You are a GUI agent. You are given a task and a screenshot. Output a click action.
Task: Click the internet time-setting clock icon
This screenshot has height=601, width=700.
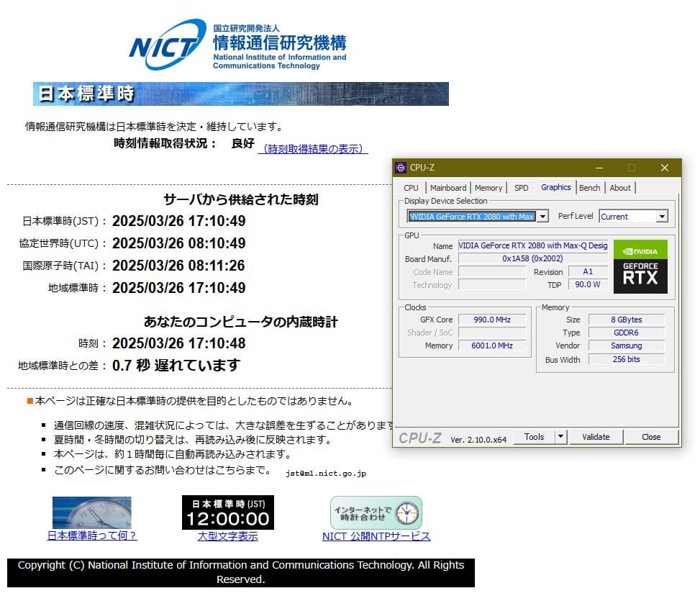(375, 511)
